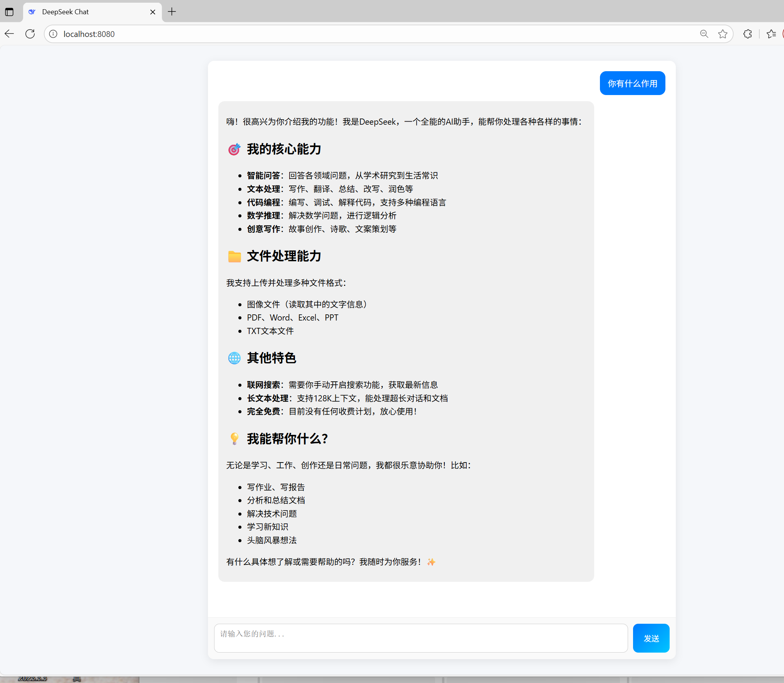Click the lightbulb emoji beside 我能帮你什么
This screenshot has height=683, width=784.
click(x=234, y=439)
